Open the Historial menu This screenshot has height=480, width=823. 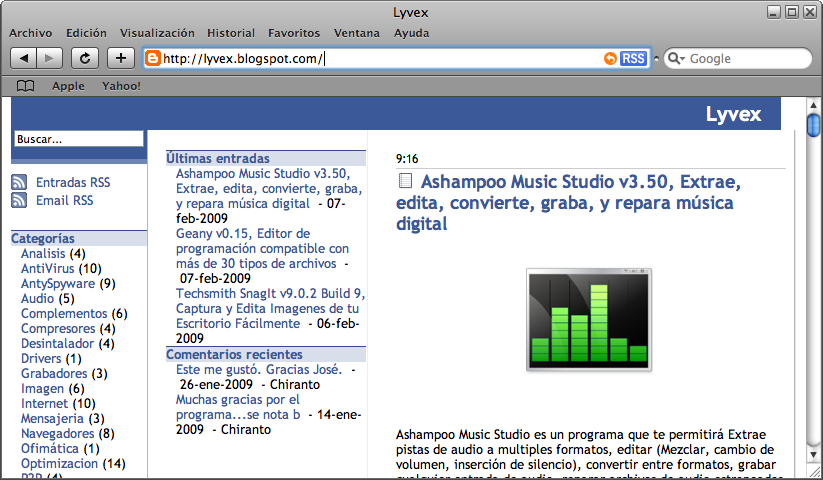tap(231, 33)
